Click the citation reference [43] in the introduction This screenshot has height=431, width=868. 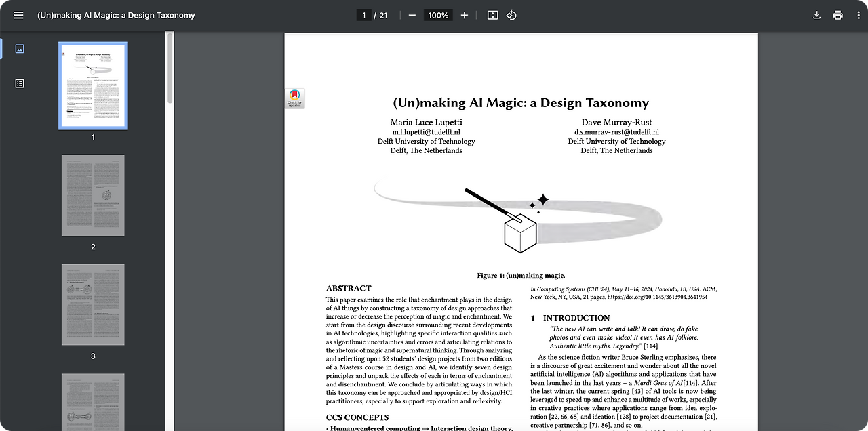[x=639, y=392]
